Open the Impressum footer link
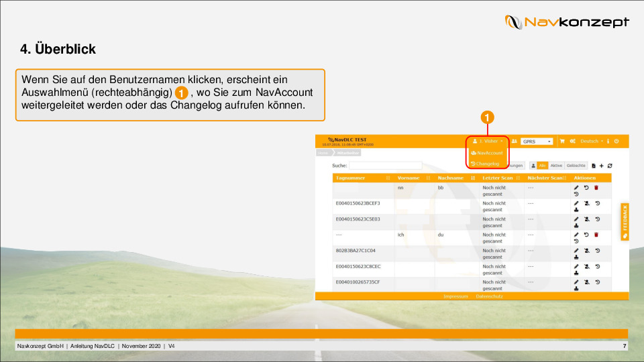The image size is (644, 362). pyautogui.click(x=455, y=296)
